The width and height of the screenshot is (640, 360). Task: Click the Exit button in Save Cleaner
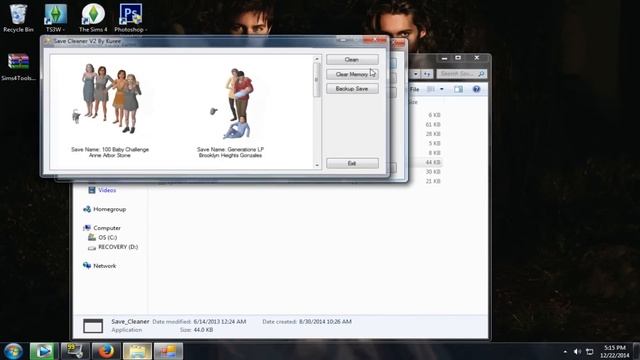(352, 163)
